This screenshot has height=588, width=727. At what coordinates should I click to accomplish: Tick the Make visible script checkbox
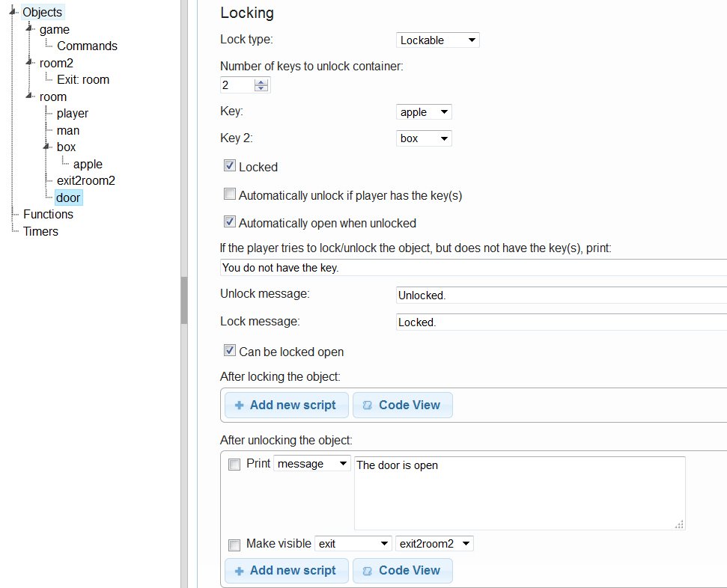pyautogui.click(x=234, y=545)
